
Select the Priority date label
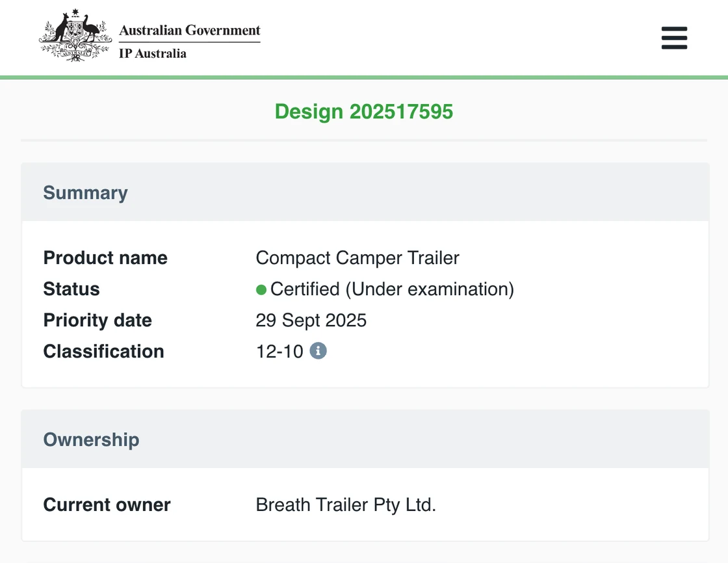[97, 321]
